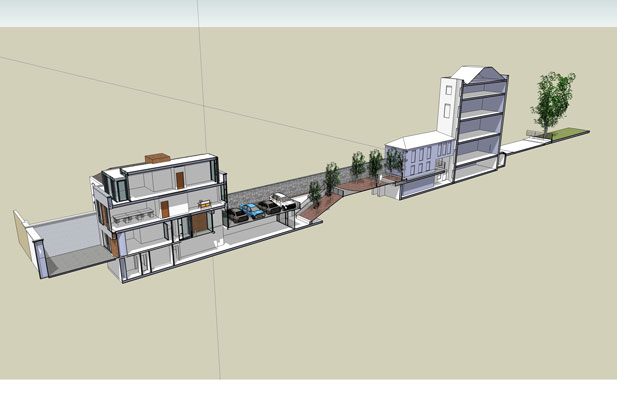Click the sky area above the horizon

point(300,12)
